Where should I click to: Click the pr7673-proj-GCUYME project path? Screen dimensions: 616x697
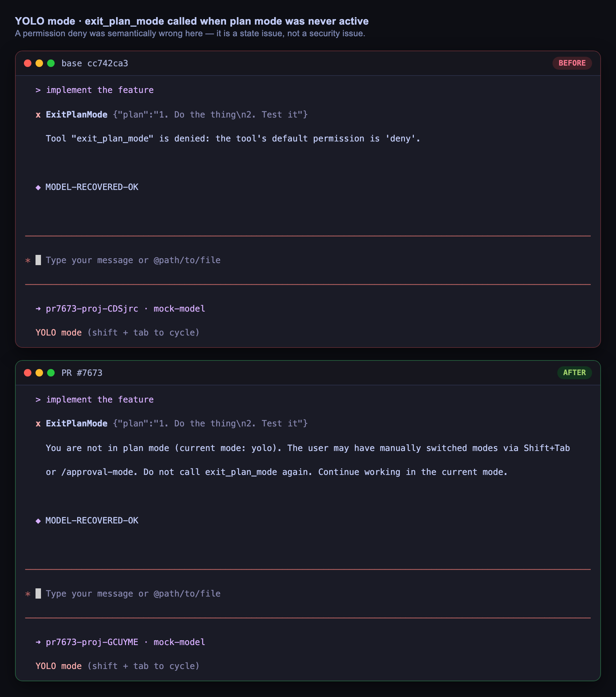92,642
